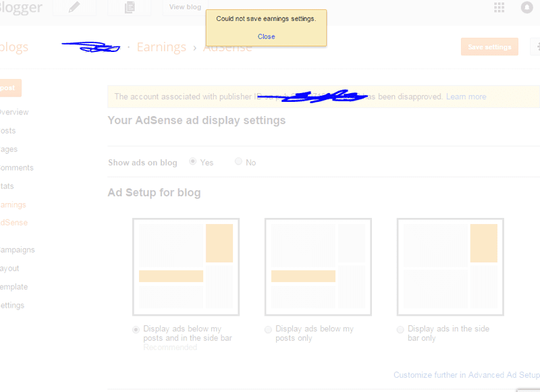Open Earnings in sidebar menu
The image size is (540, 392).
point(13,205)
